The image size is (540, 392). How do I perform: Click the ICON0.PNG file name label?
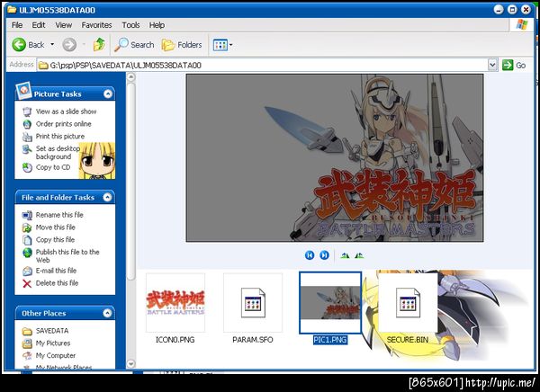tap(175, 340)
